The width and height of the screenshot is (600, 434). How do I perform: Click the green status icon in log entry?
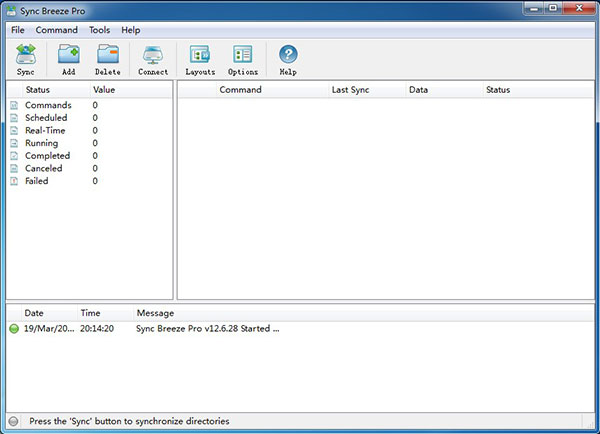point(14,329)
